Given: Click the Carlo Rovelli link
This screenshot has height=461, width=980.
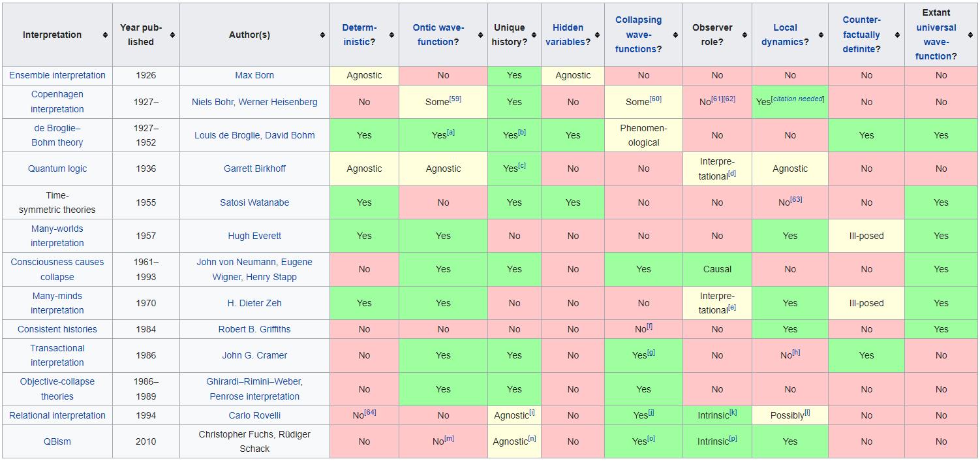Looking at the screenshot, I should pyautogui.click(x=254, y=415).
